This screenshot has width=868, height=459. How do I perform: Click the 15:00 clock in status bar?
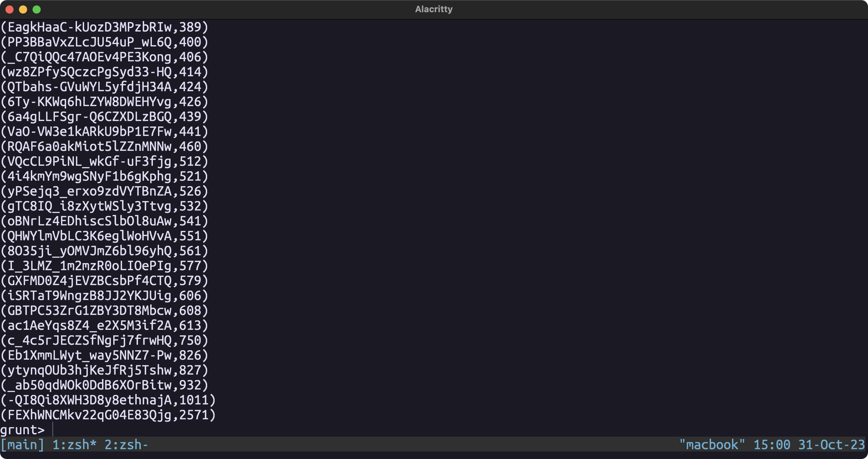[772, 445]
